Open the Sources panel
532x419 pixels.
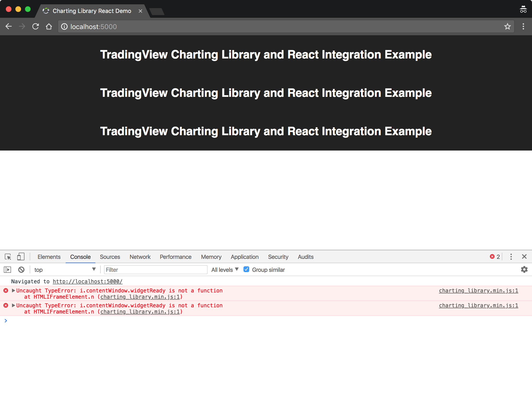(110, 257)
